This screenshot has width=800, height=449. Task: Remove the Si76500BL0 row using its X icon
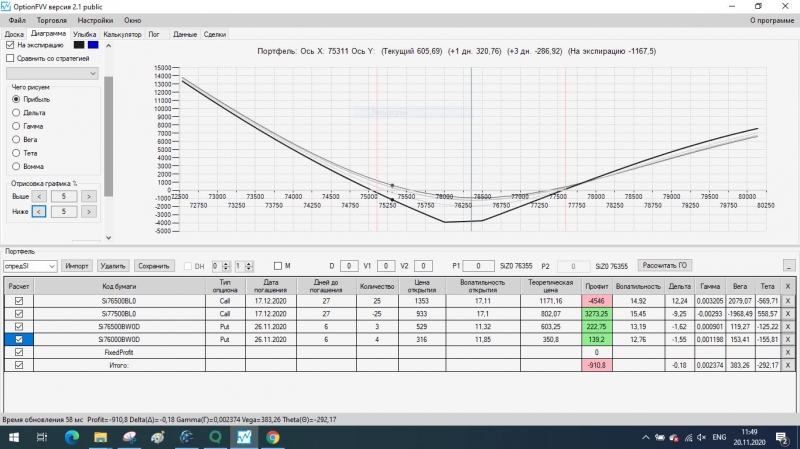point(788,301)
